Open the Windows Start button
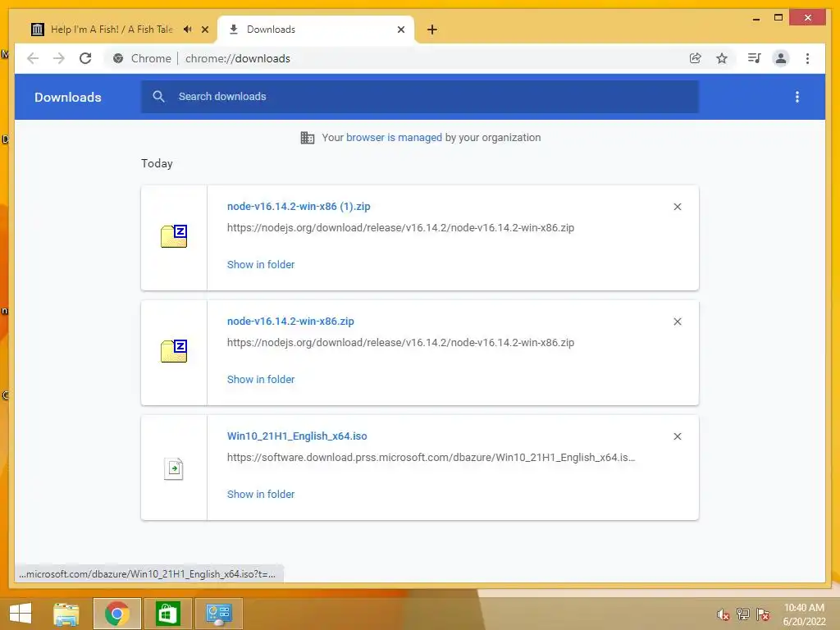This screenshot has width=840, height=630. [21, 614]
